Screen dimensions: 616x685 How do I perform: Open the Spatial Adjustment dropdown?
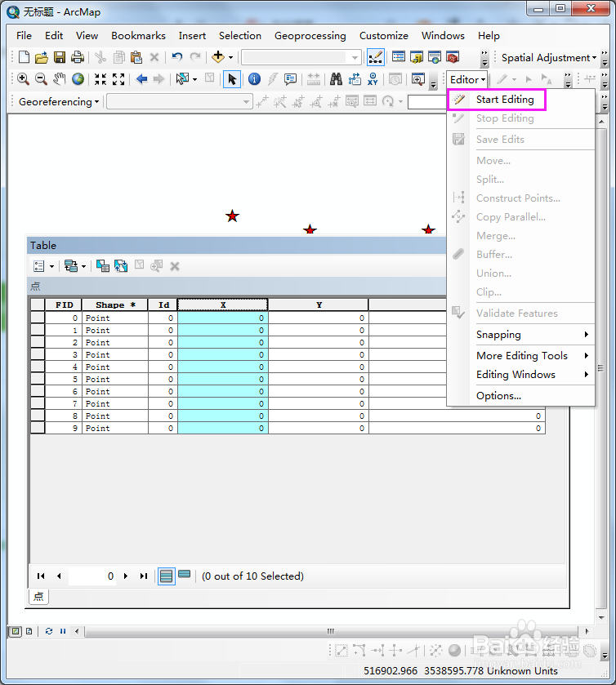pos(549,58)
